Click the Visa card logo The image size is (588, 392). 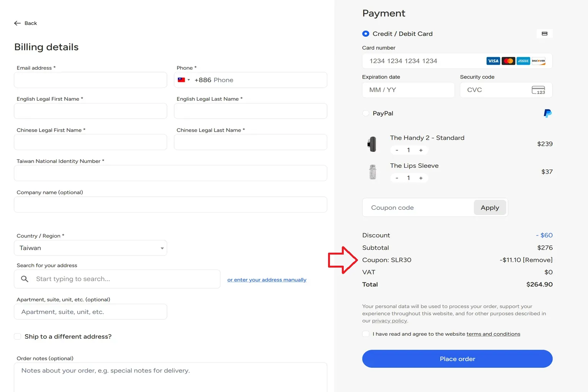click(493, 61)
